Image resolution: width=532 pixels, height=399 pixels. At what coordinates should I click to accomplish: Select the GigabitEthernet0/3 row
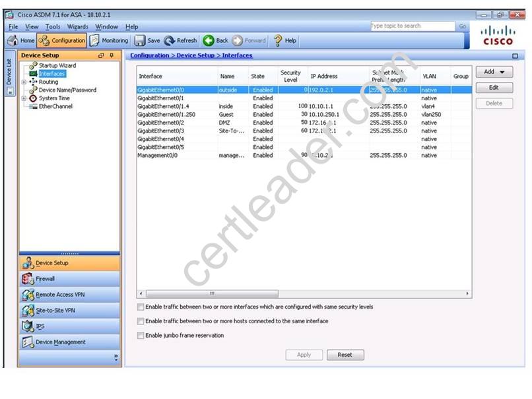point(304,131)
